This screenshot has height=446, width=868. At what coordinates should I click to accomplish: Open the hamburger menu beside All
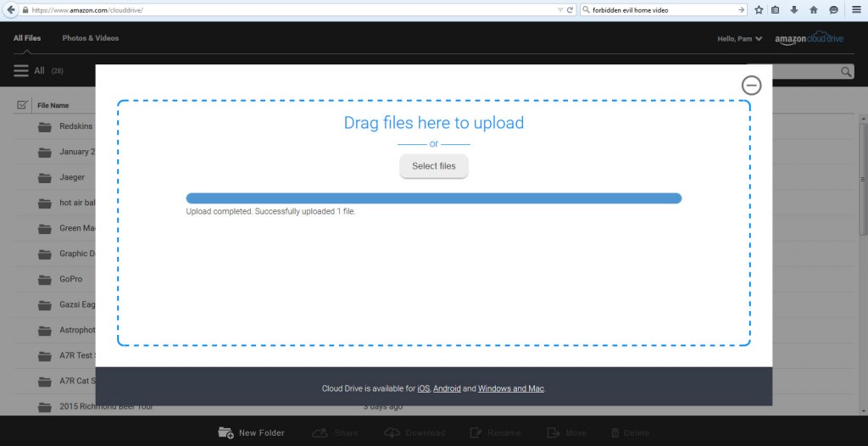click(x=21, y=71)
